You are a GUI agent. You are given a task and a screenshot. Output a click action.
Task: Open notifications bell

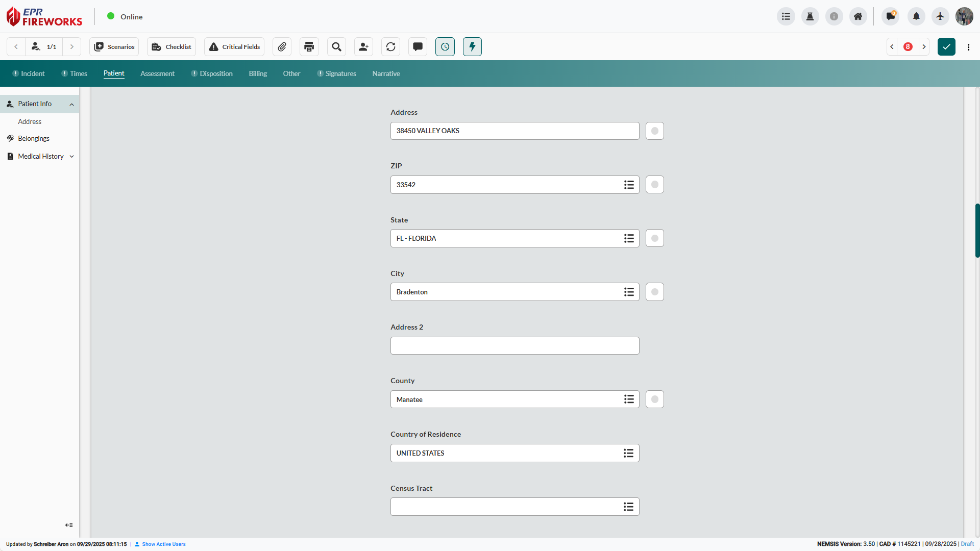point(916,16)
